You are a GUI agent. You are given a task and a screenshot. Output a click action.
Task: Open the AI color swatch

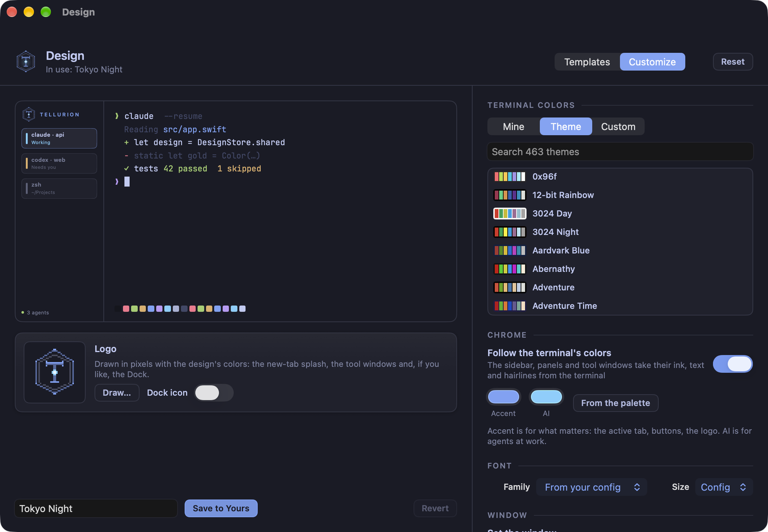click(x=546, y=397)
